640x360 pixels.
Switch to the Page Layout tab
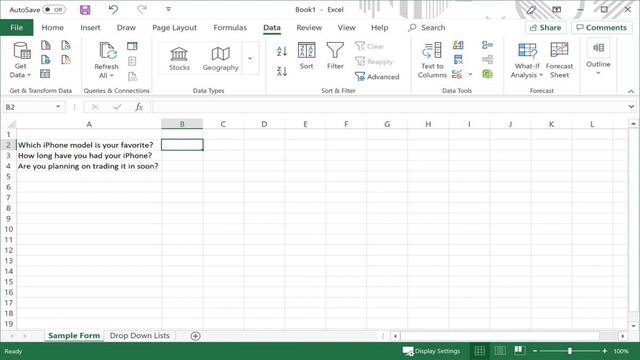tap(174, 27)
